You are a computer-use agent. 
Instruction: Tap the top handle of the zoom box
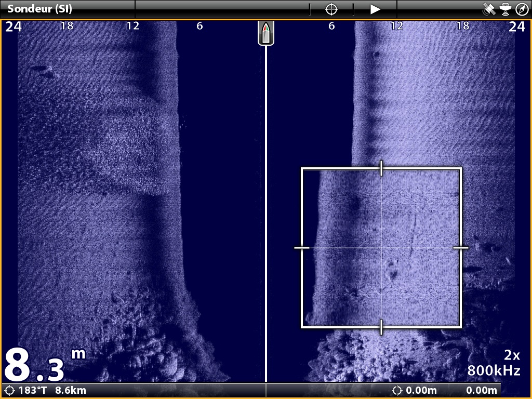click(381, 168)
